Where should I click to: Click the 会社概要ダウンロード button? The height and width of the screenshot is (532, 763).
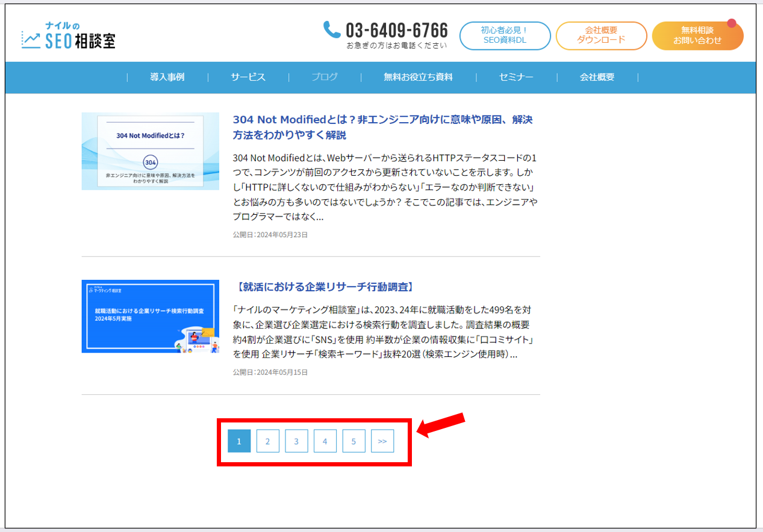(601, 36)
